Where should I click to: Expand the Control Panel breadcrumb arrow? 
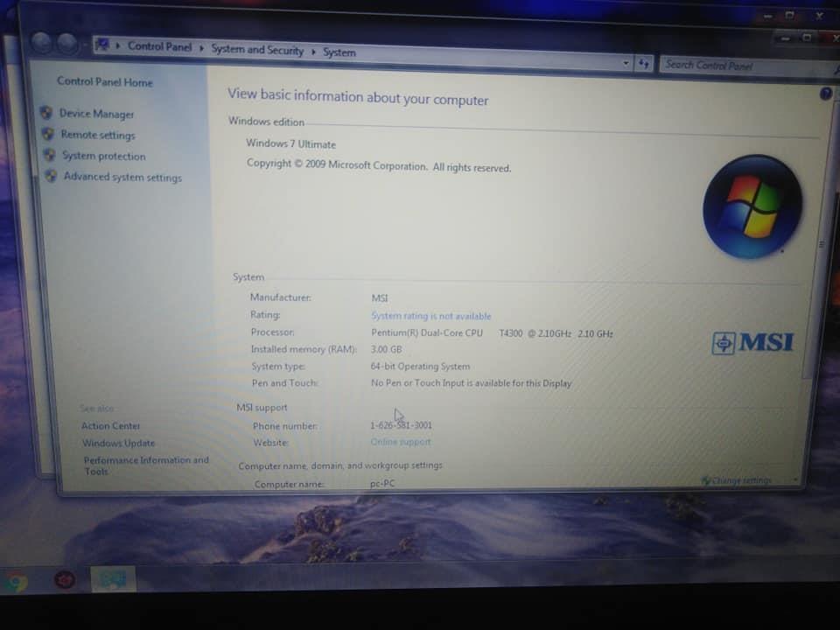tap(201, 48)
